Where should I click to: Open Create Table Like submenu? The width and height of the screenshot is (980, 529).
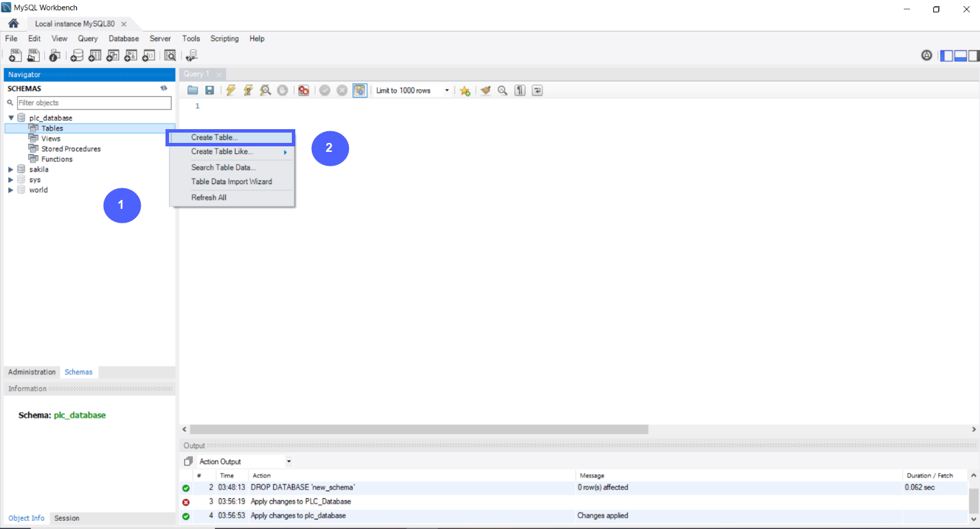(232, 152)
